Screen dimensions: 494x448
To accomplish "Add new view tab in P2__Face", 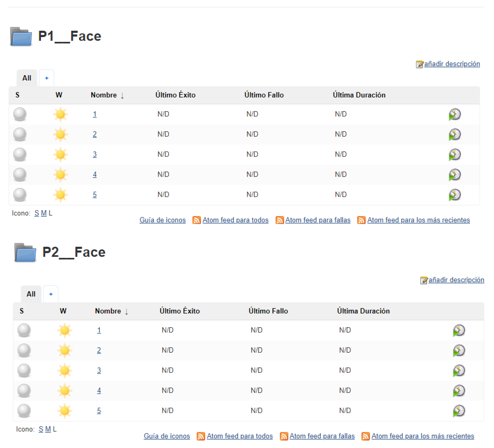I will point(51,294).
